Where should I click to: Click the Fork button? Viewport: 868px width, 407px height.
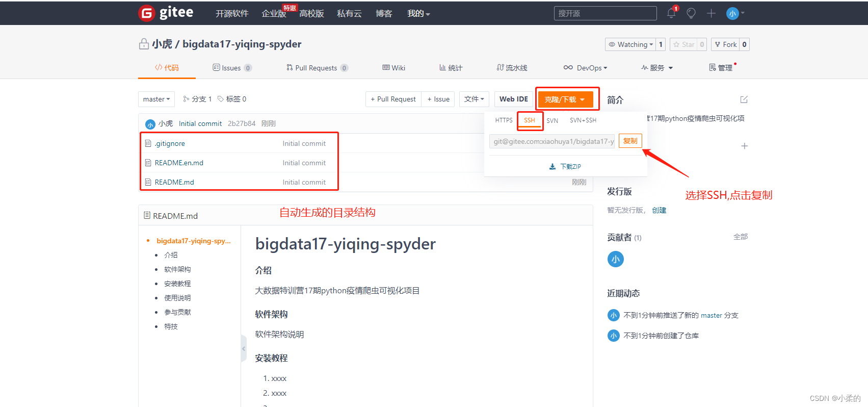(726, 44)
